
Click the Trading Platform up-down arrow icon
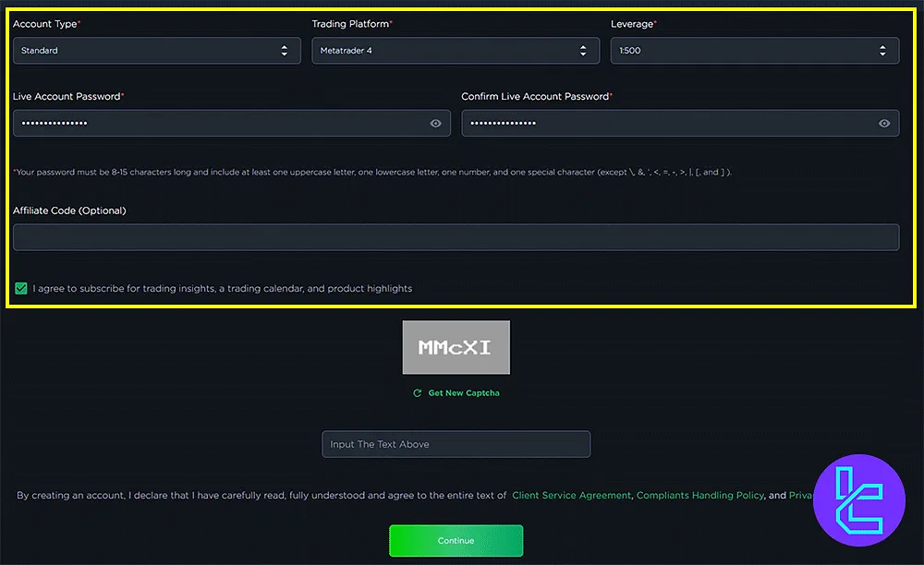coord(583,51)
